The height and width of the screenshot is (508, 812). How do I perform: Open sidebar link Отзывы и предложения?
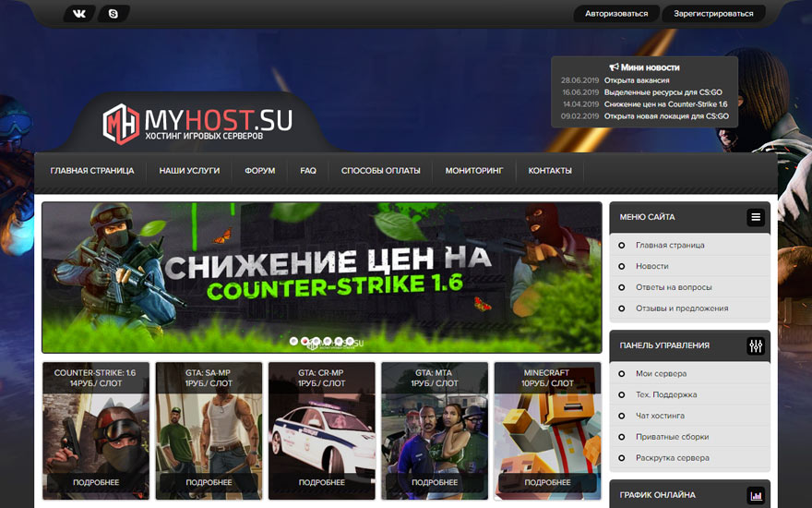pyautogui.click(x=682, y=308)
